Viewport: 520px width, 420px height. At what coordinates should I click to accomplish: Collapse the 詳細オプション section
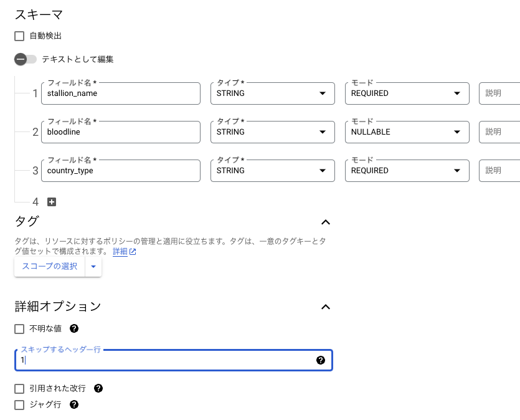click(x=325, y=307)
